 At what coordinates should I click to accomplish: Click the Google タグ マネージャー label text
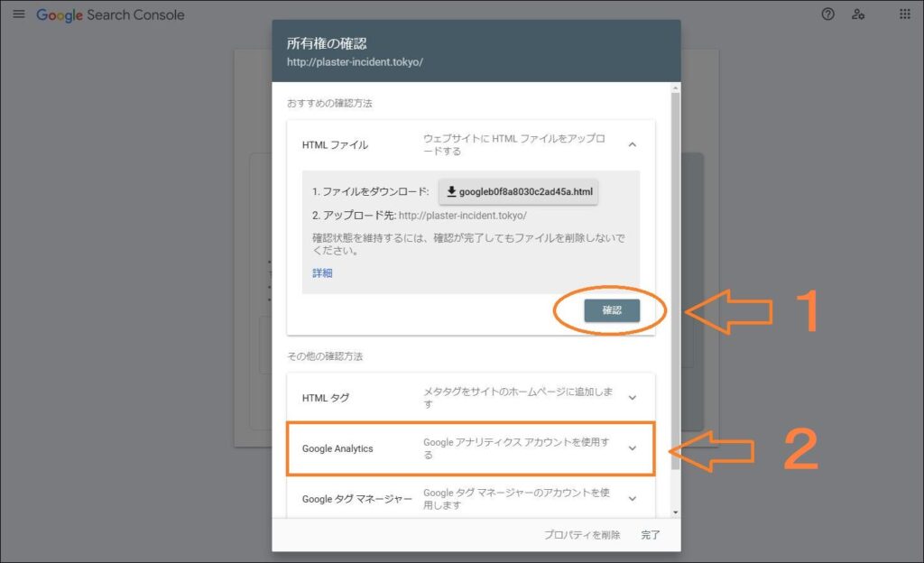point(357,499)
